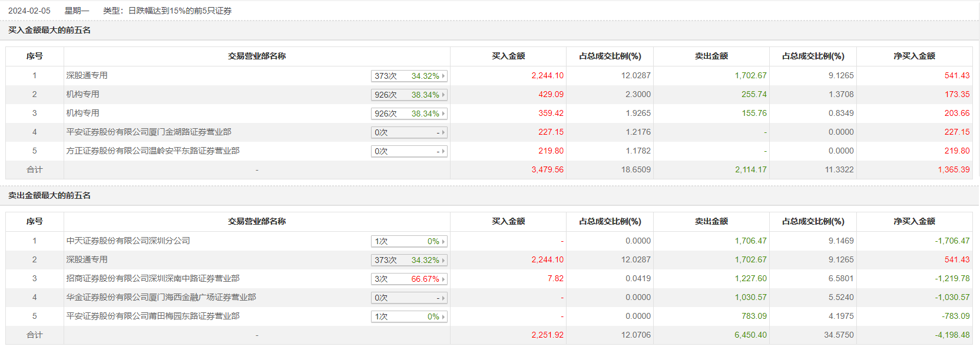
Task: Open 方正证券股份有限公司温岭安平东路证券营业部 link
Action: tap(153, 151)
